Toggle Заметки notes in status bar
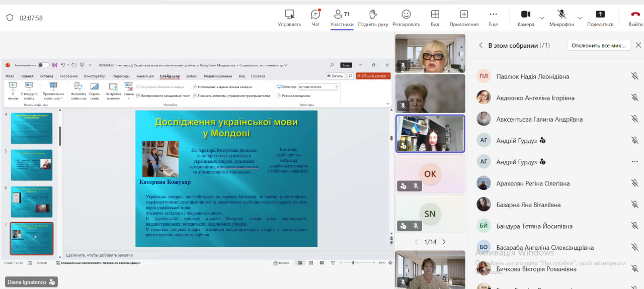The image size is (644, 289). [x=281, y=262]
